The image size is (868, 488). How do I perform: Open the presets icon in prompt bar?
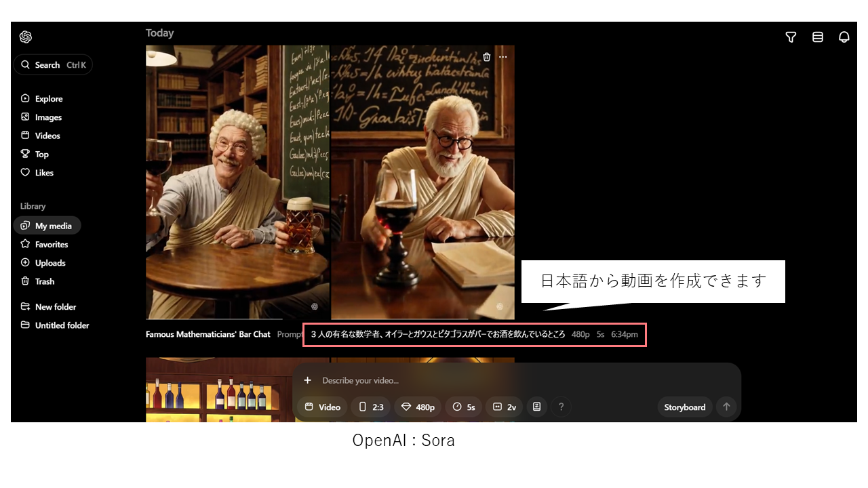pyautogui.click(x=536, y=407)
